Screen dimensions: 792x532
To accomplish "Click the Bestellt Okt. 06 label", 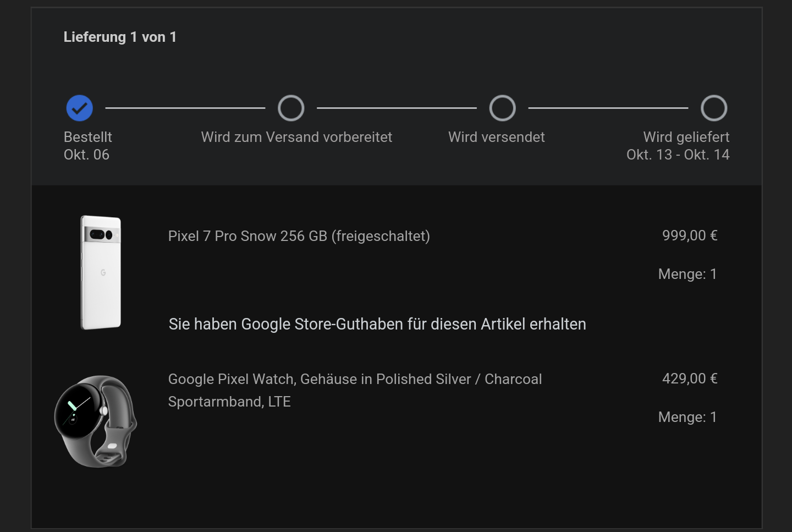I will (x=87, y=146).
